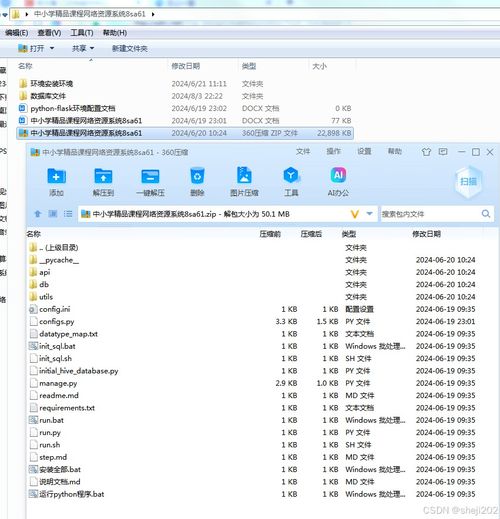Screen dimensions: 500x519
Task: Go up one level with arrow icon
Action: [x=37, y=214]
